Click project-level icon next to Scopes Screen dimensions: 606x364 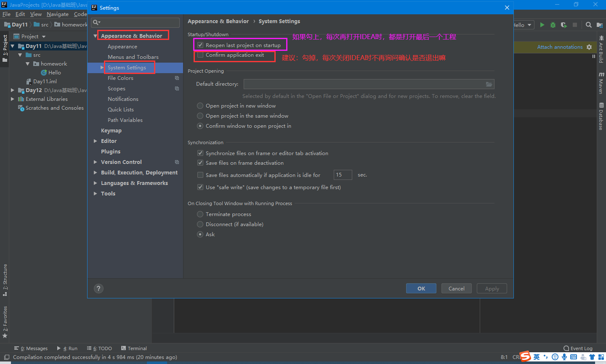177,89
